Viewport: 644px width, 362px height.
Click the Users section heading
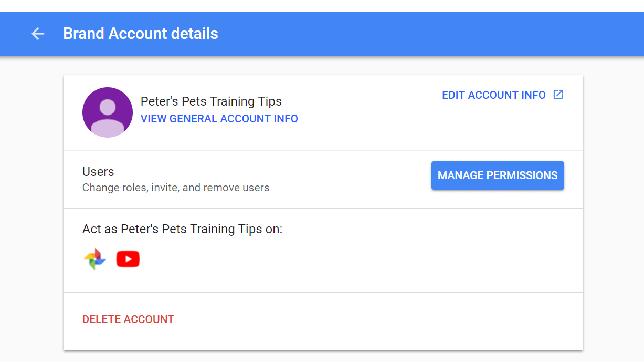click(98, 172)
